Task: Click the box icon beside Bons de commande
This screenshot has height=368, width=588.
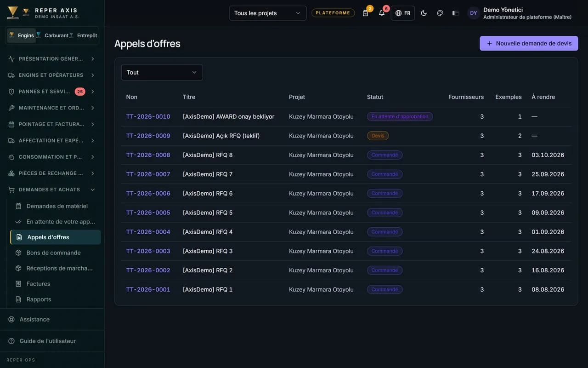Action: pyautogui.click(x=18, y=253)
